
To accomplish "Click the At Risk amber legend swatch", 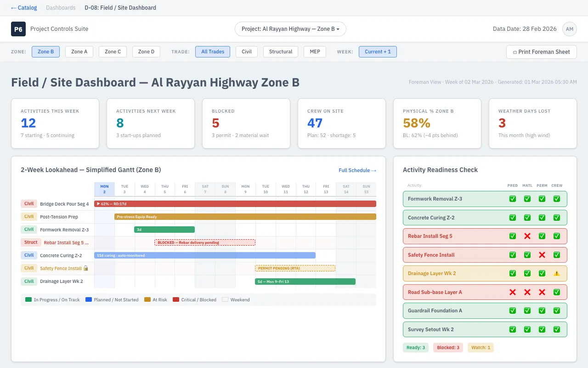I will click(147, 299).
